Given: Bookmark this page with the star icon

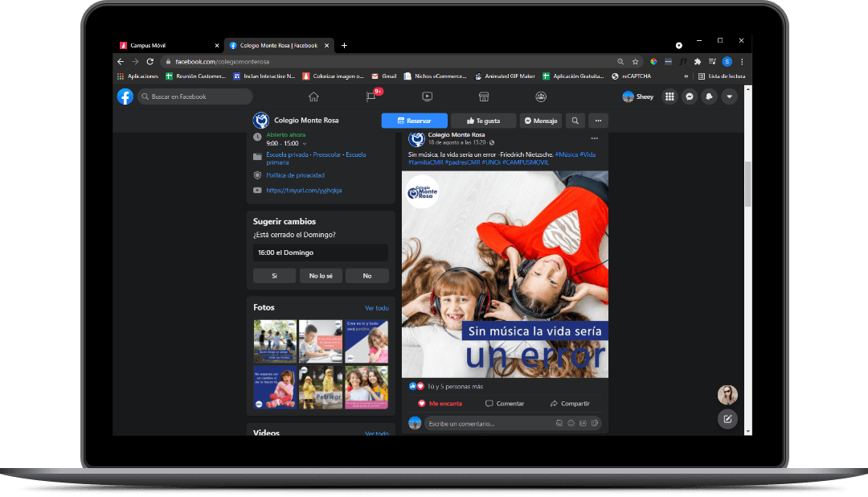Looking at the screenshot, I should pos(636,61).
